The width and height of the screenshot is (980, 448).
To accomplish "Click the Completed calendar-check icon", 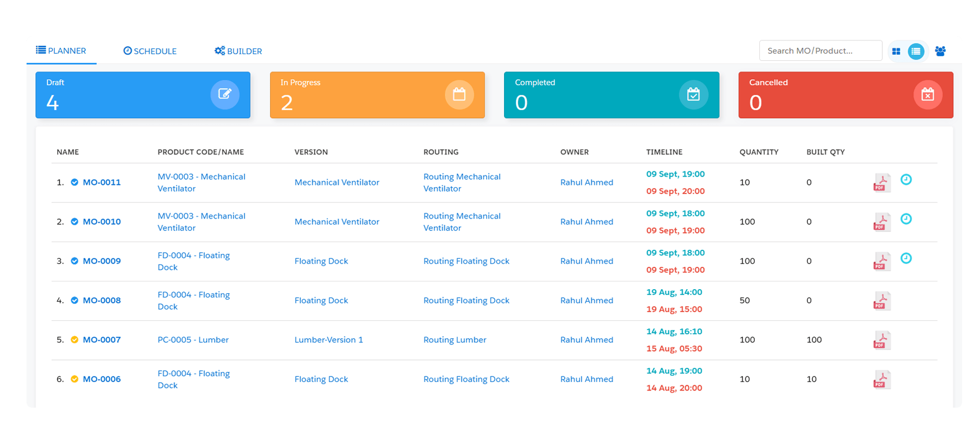I will (693, 95).
